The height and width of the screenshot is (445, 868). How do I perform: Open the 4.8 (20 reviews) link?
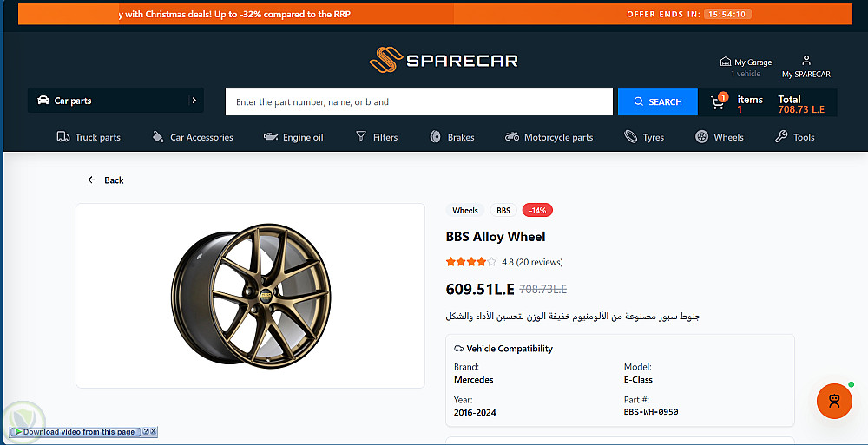click(x=532, y=262)
